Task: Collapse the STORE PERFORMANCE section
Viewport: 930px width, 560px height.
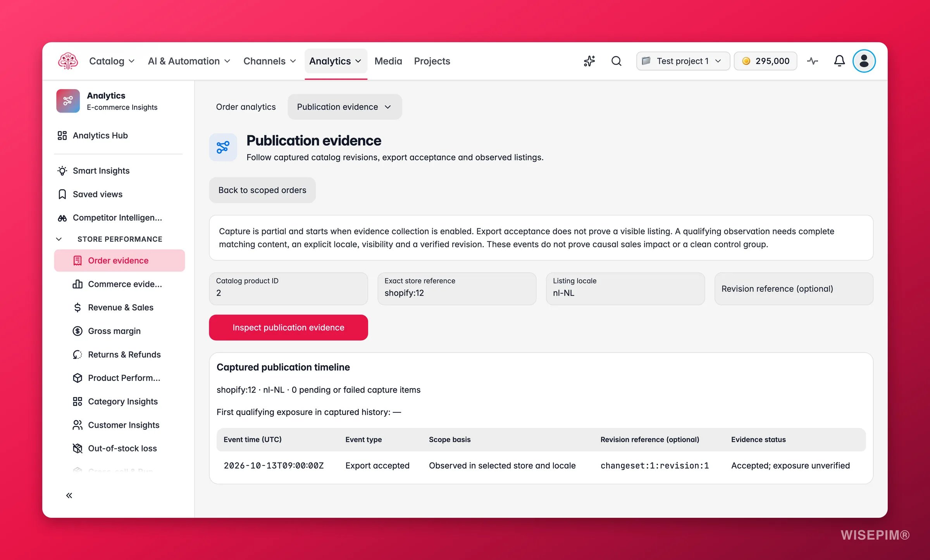Action: coord(59,239)
